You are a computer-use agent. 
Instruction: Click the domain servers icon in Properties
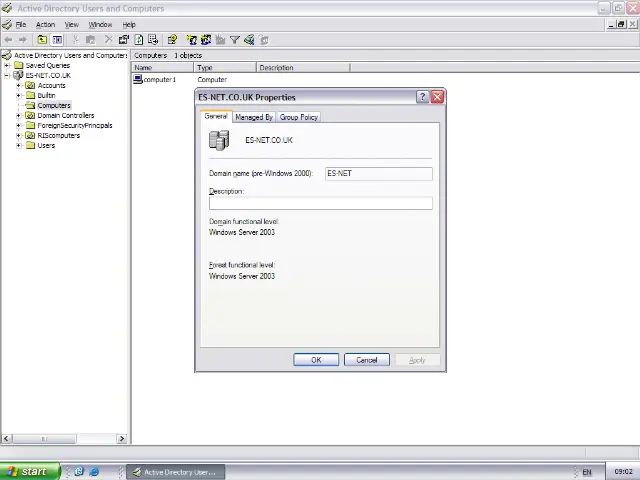point(219,140)
